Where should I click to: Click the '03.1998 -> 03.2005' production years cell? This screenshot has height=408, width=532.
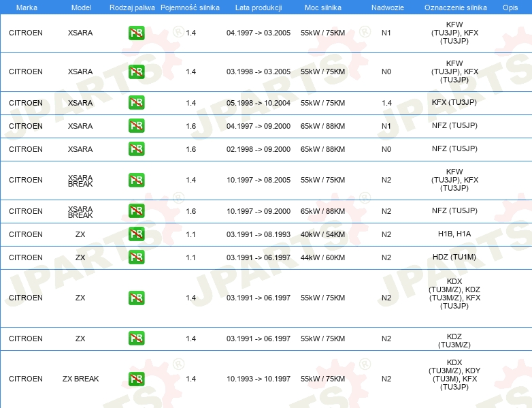coord(259,72)
